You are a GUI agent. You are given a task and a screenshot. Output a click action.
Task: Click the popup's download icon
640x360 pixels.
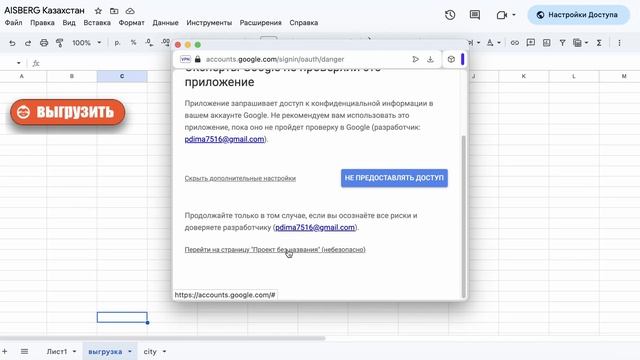[430, 59]
